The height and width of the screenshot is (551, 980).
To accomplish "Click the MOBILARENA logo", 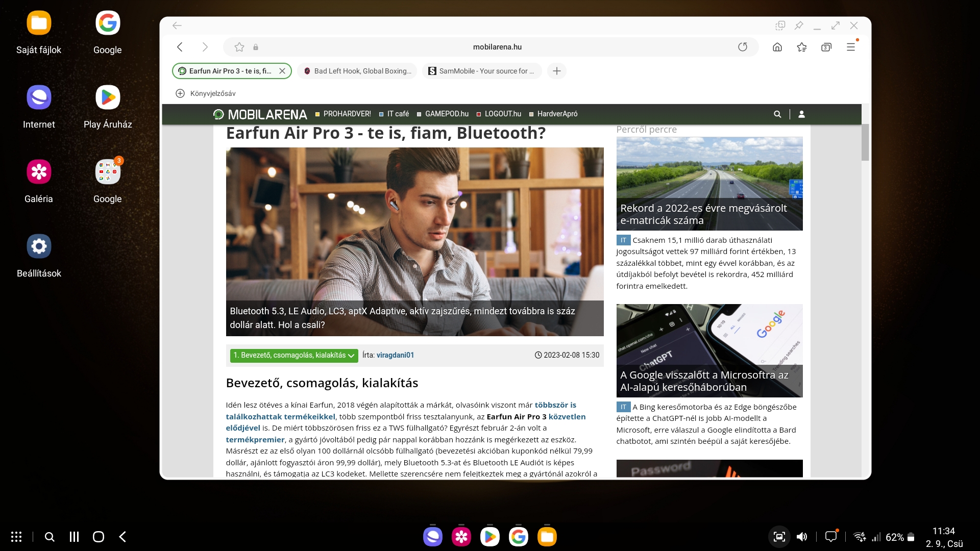I will pos(260,114).
